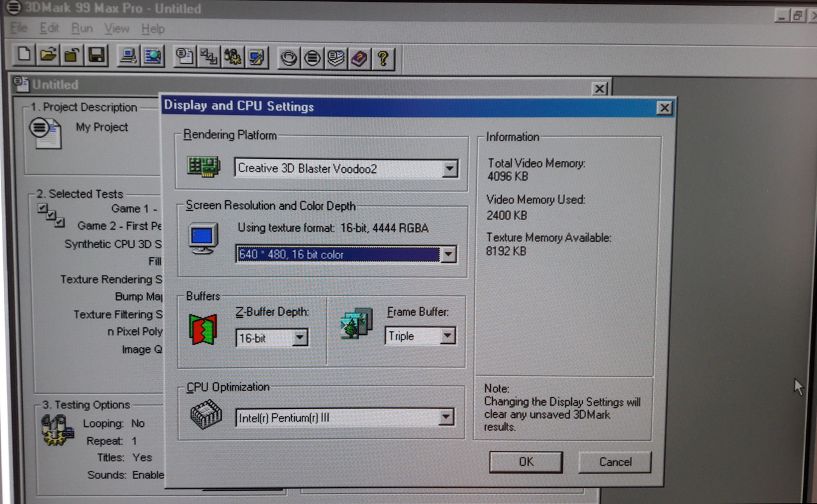This screenshot has width=817, height=504.
Task: Click the blue monitor Screen Resolution icon
Action: click(x=204, y=239)
